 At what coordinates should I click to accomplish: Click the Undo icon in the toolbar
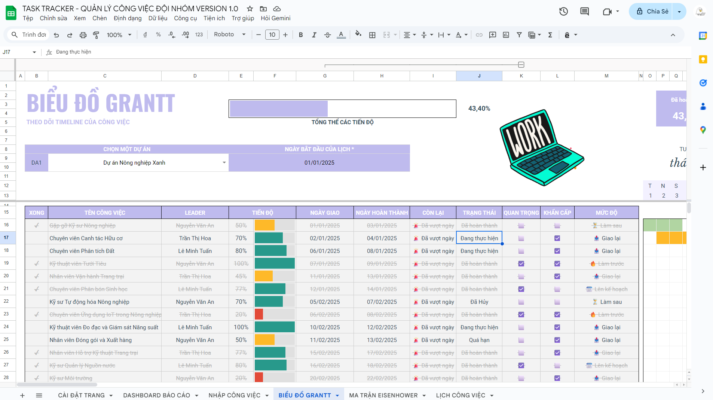click(55, 34)
